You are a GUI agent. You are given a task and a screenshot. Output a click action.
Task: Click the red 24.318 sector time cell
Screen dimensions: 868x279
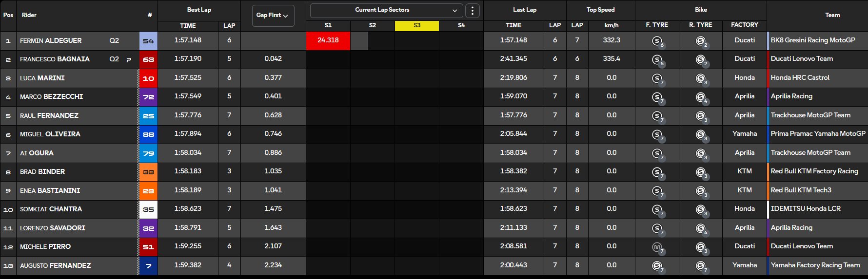(328, 40)
